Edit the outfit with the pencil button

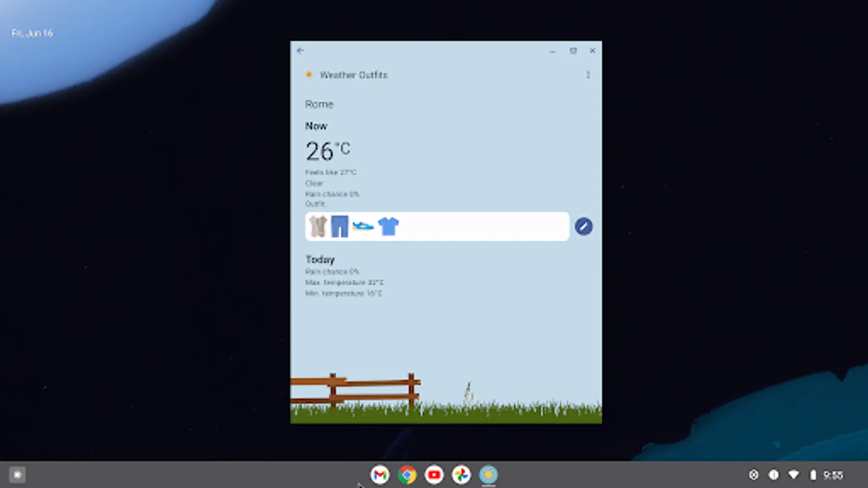(584, 227)
